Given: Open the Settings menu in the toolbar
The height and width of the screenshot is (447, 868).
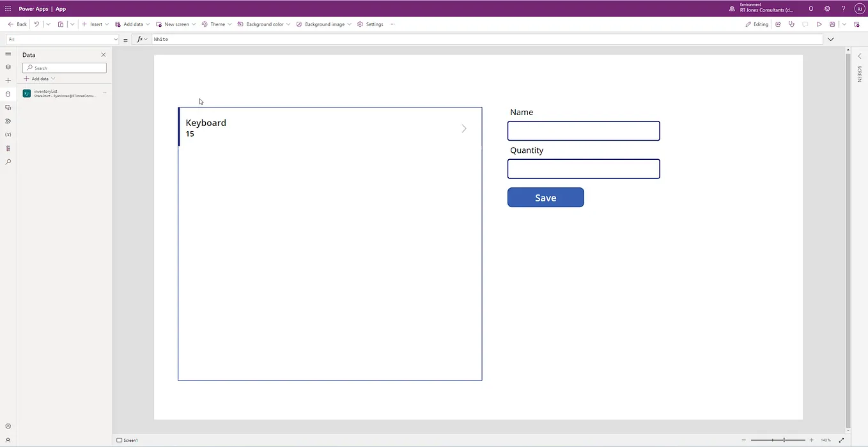Looking at the screenshot, I should click(371, 24).
